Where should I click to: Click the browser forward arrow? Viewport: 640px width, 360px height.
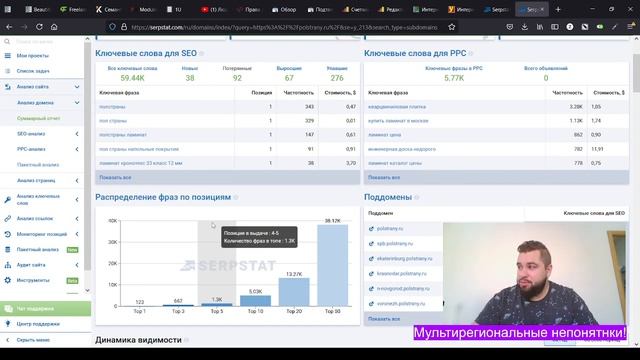(24, 27)
